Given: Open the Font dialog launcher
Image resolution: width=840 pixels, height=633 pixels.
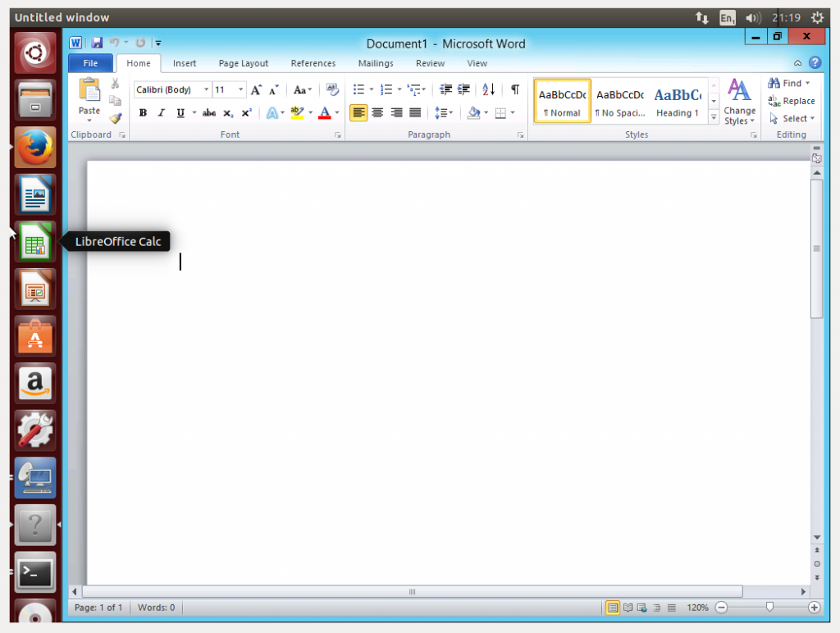Looking at the screenshot, I should pos(337,135).
